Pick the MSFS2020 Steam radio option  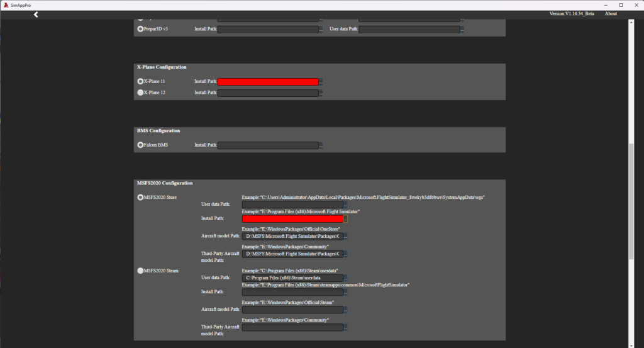coord(140,271)
